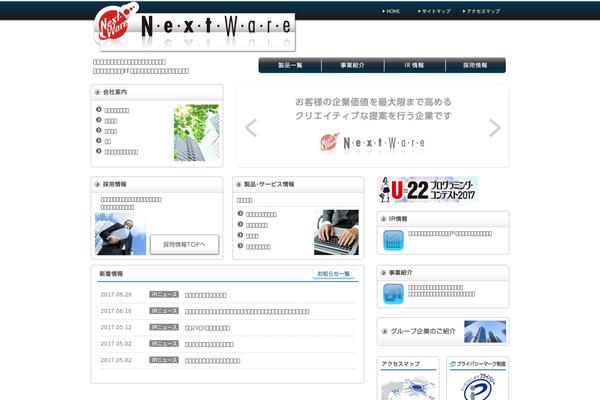
Task: Select the 採用情報 navigation tab
Action: click(x=475, y=65)
